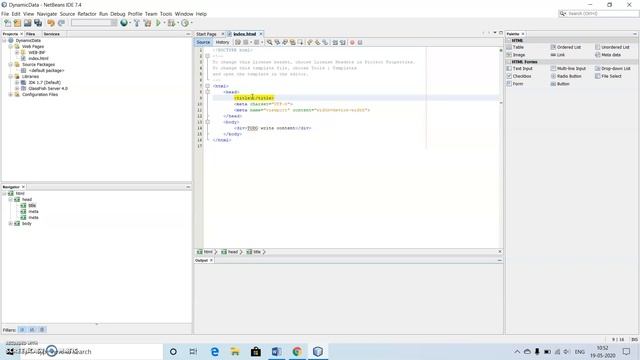The height and width of the screenshot is (360, 640).
Task: Run the project with green play icon
Action: [x=158, y=23]
